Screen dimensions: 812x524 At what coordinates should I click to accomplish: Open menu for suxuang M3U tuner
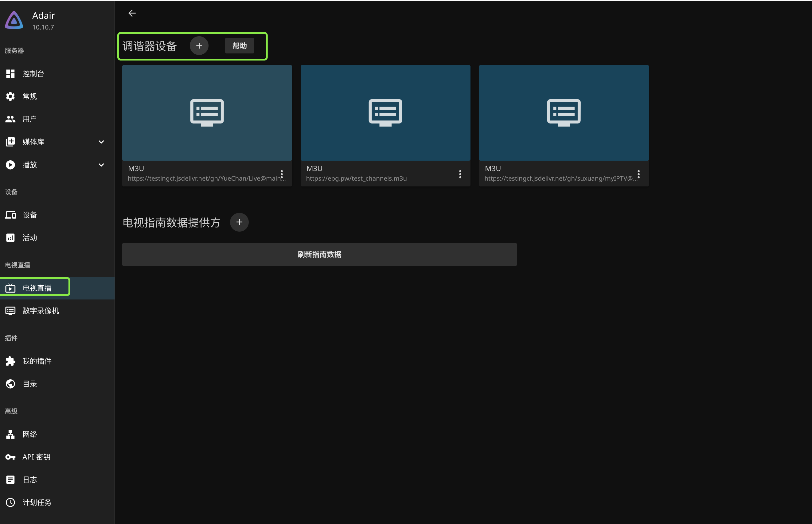638,174
